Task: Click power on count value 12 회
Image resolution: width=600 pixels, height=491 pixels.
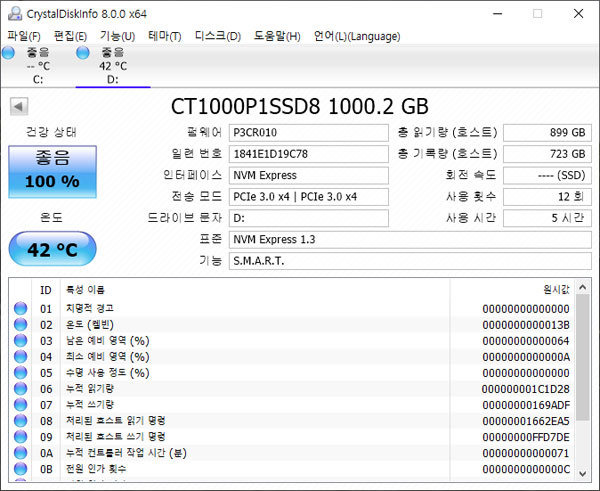Action: [x=547, y=197]
